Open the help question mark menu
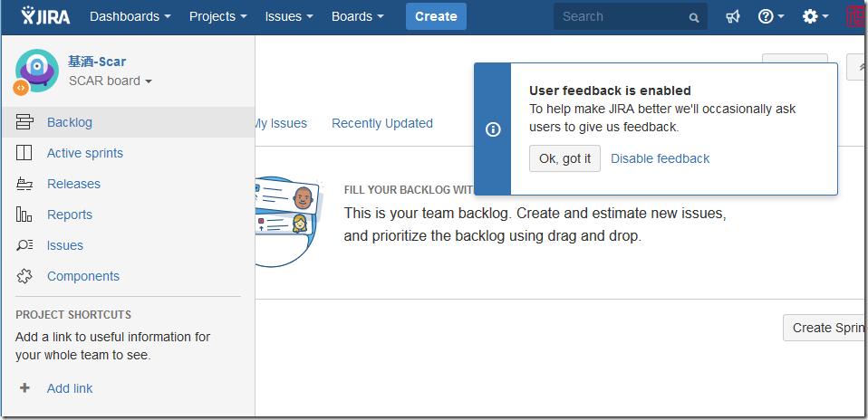Image resolution: width=868 pixels, height=420 pixels. coord(771,16)
